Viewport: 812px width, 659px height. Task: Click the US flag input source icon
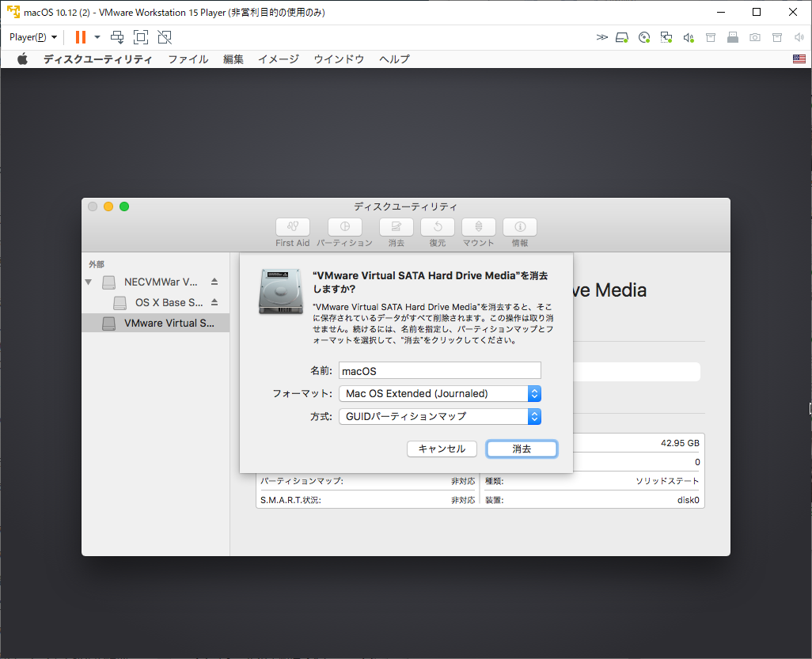[799, 59]
